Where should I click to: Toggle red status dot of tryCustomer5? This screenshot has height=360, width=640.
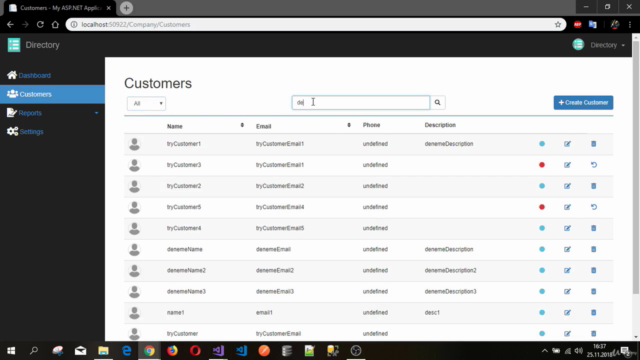[542, 207]
